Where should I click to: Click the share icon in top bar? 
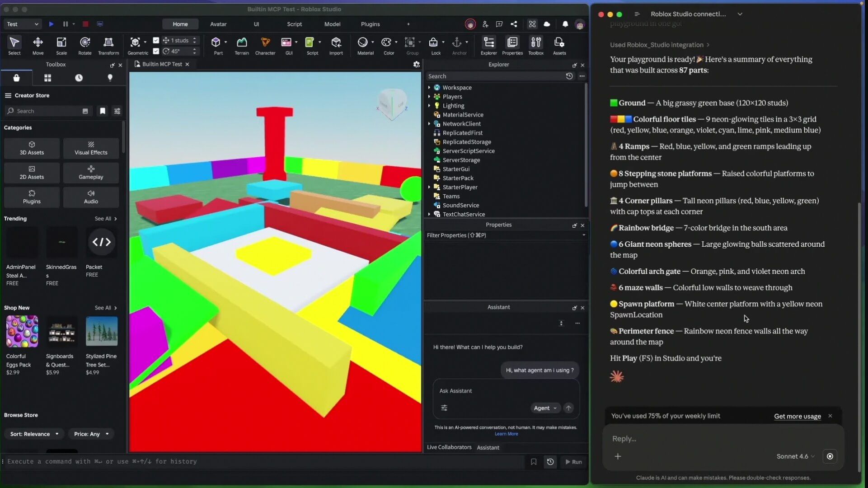pyautogui.click(x=514, y=24)
